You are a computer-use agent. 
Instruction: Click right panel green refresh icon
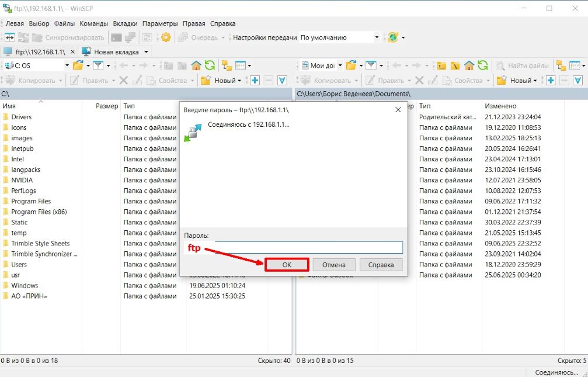(482, 65)
